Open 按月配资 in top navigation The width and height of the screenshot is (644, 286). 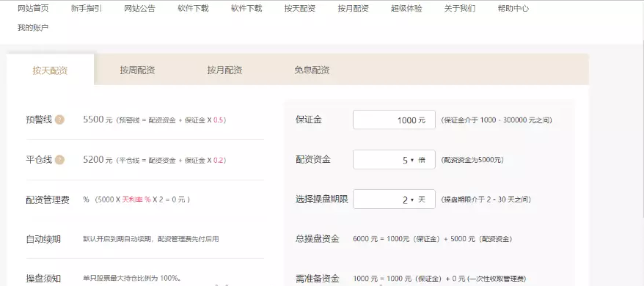[x=354, y=8]
